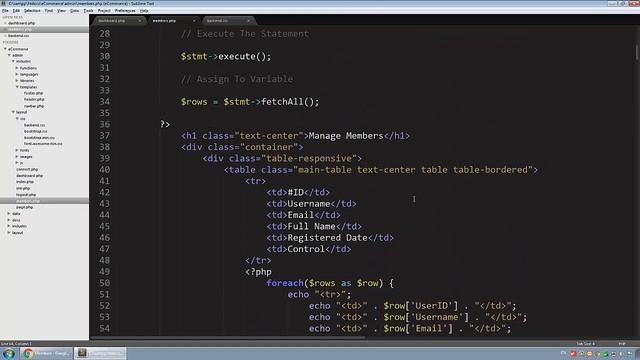The height and width of the screenshot is (360, 640).
Task: Close the dashboard.php tab
Action: coord(140,20)
